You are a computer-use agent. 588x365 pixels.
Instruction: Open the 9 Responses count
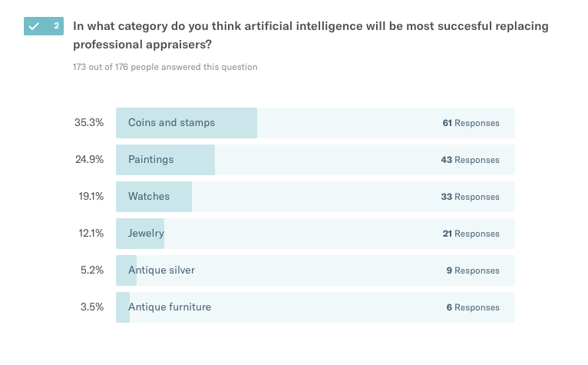pyautogui.click(x=472, y=270)
